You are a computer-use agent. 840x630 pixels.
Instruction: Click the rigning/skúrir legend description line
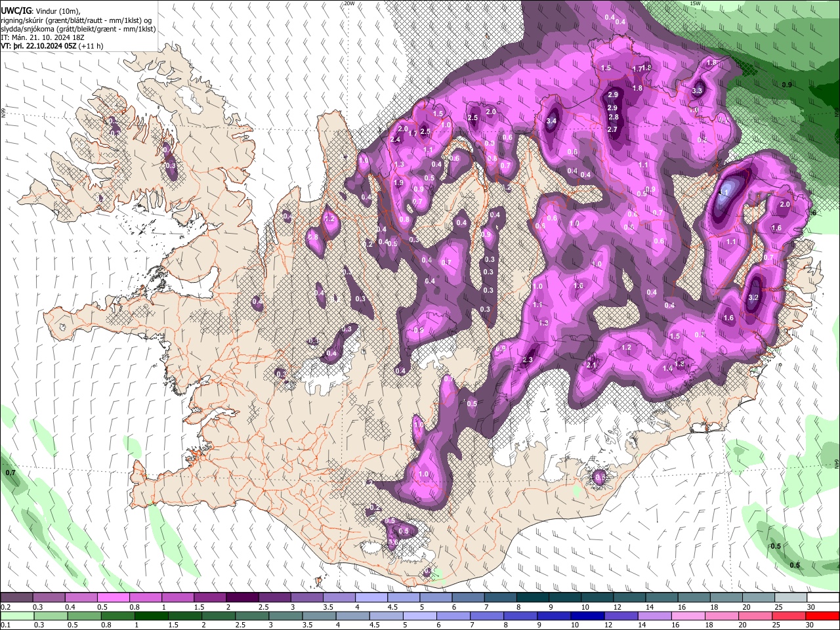[77, 20]
